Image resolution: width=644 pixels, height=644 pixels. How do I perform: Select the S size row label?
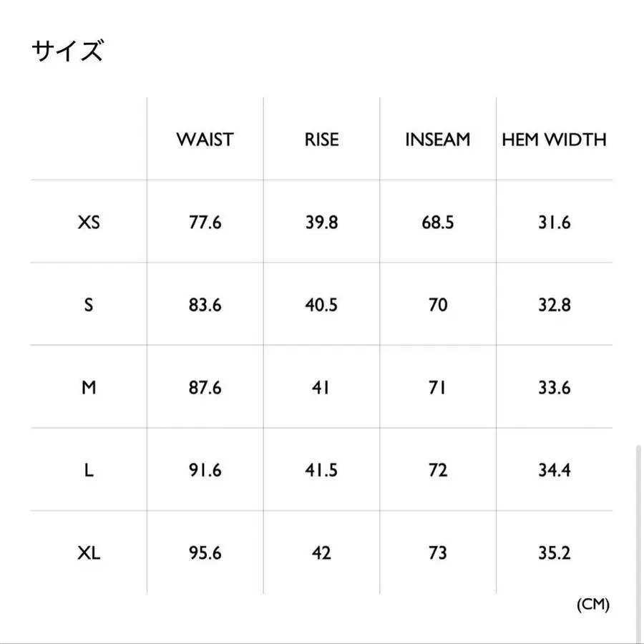[89, 305]
